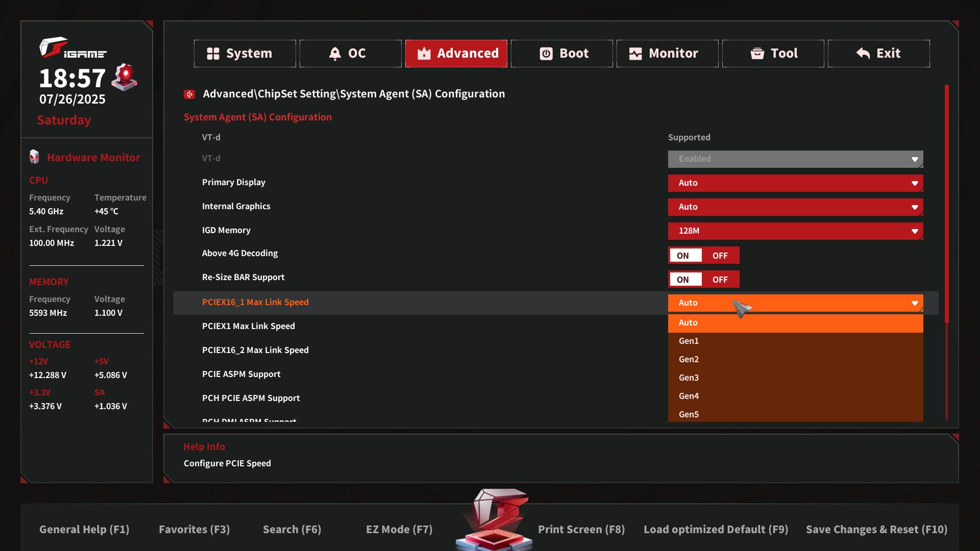Click the power icon on Boot tab
This screenshot has height=551, width=980.
pyautogui.click(x=546, y=54)
